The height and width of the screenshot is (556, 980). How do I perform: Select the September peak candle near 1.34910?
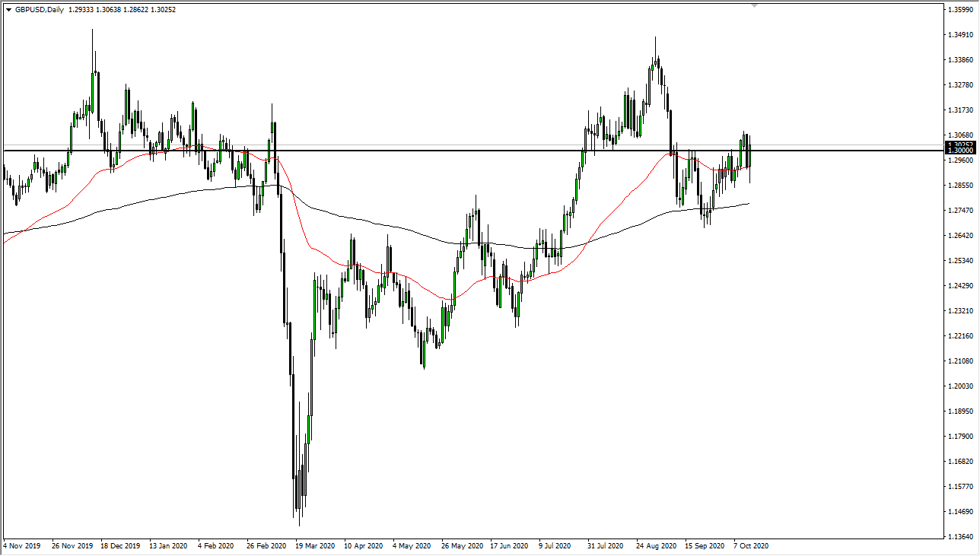[656, 61]
